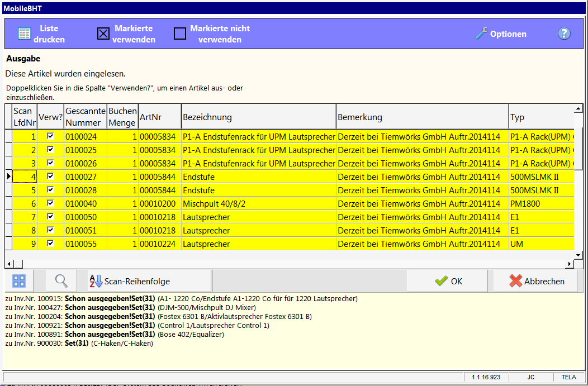The height and width of the screenshot is (386, 588).
Task: Click the Verw? column header
Action: click(x=51, y=117)
